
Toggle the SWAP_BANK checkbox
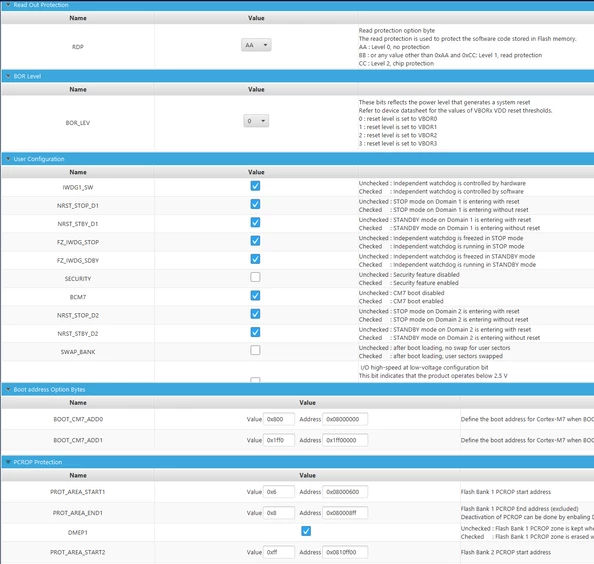click(x=255, y=350)
